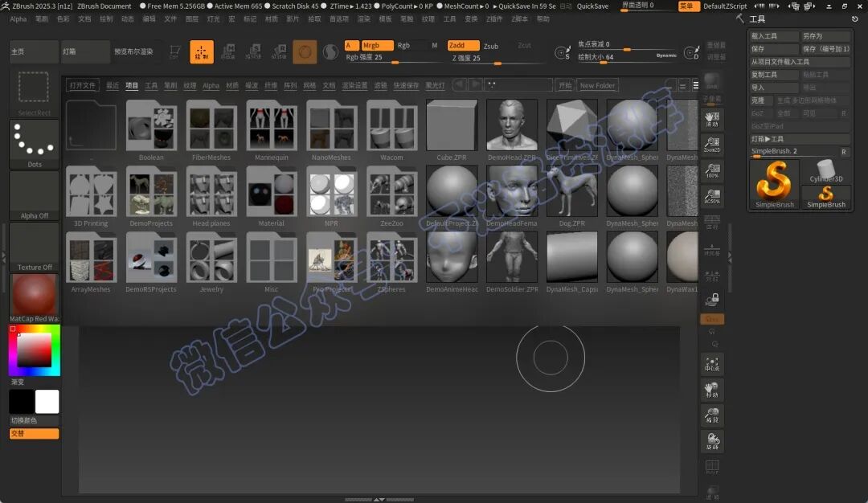Screen dimensions: 868x503
Task: Switch to the 最近 (Recent) lightbox tab
Action: point(113,85)
